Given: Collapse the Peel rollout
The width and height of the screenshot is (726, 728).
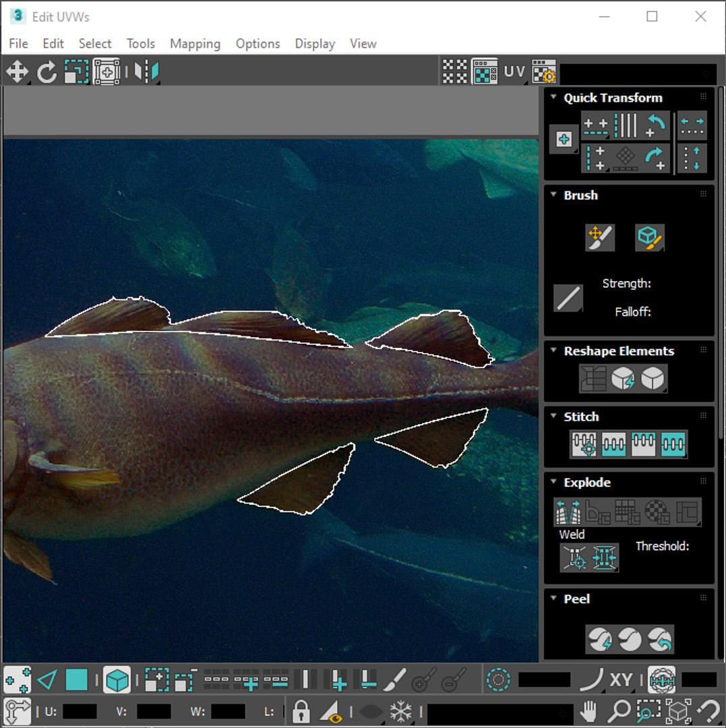Looking at the screenshot, I should point(553,598).
